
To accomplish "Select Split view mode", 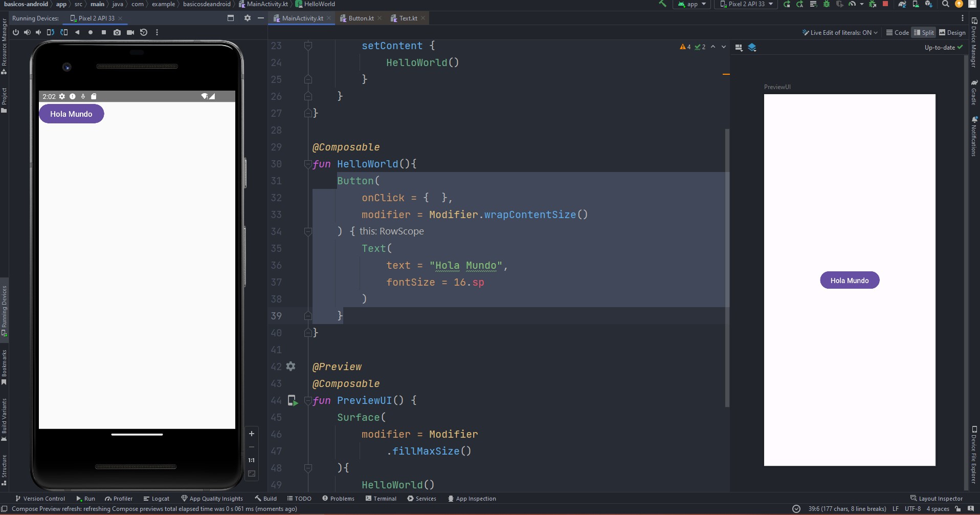I will (x=924, y=32).
